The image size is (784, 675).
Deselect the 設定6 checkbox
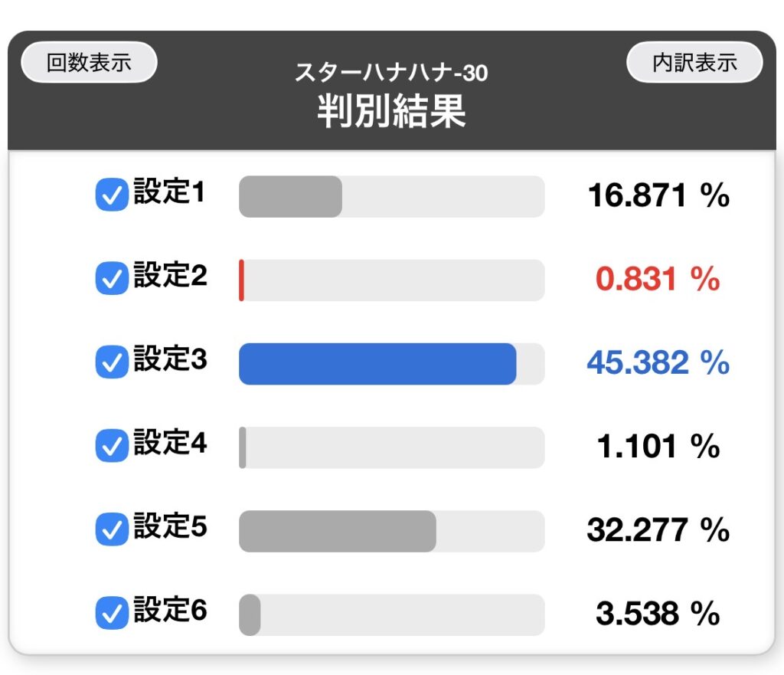112,614
